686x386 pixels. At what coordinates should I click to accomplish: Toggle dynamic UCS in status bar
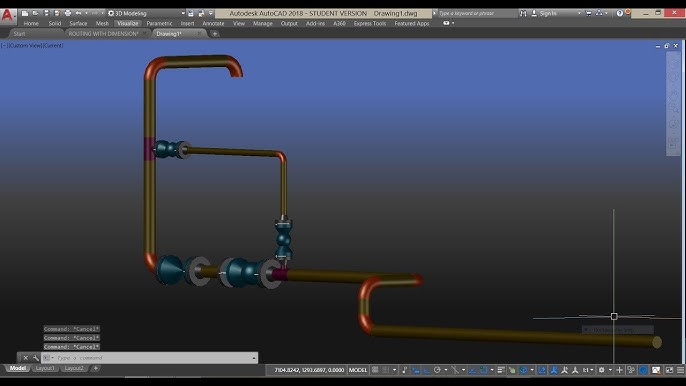[542, 370]
